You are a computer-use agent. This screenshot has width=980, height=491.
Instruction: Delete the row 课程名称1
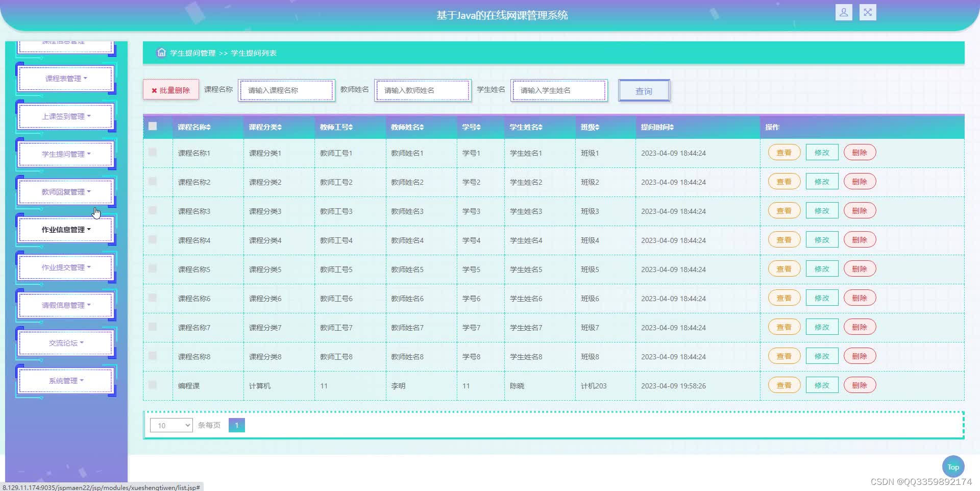(x=860, y=153)
